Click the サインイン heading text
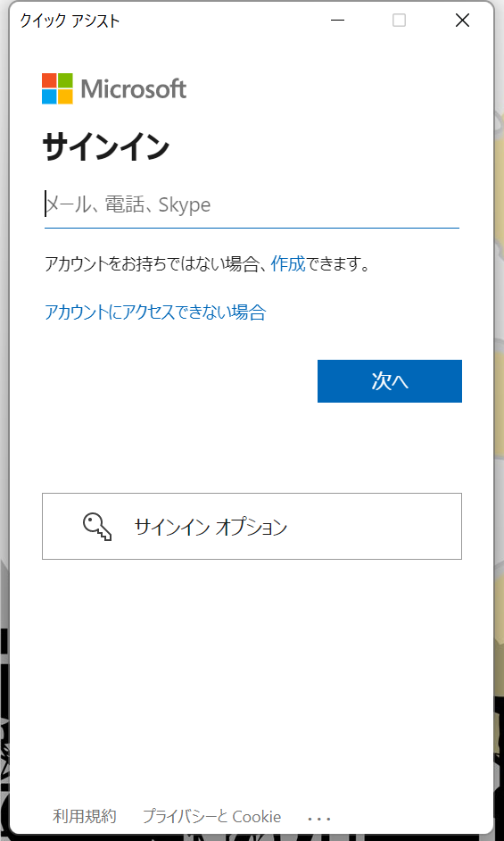The height and width of the screenshot is (841, 504). tap(105, 147)
